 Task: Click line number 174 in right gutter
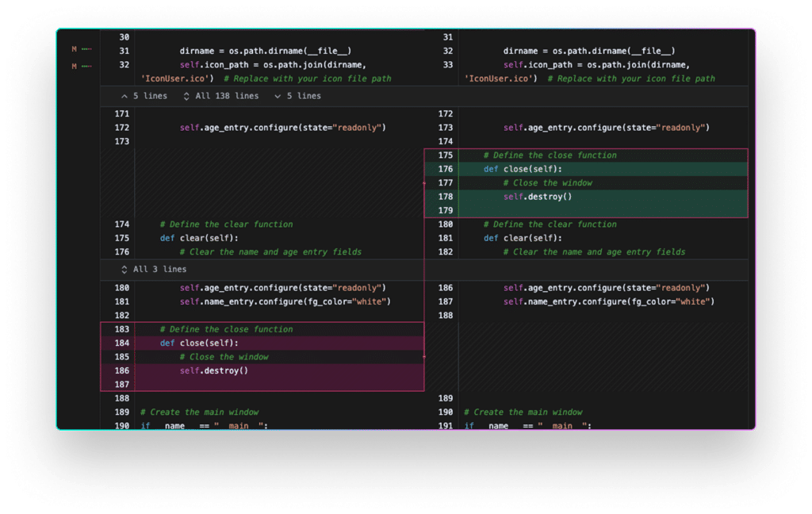tap(446, 141)
